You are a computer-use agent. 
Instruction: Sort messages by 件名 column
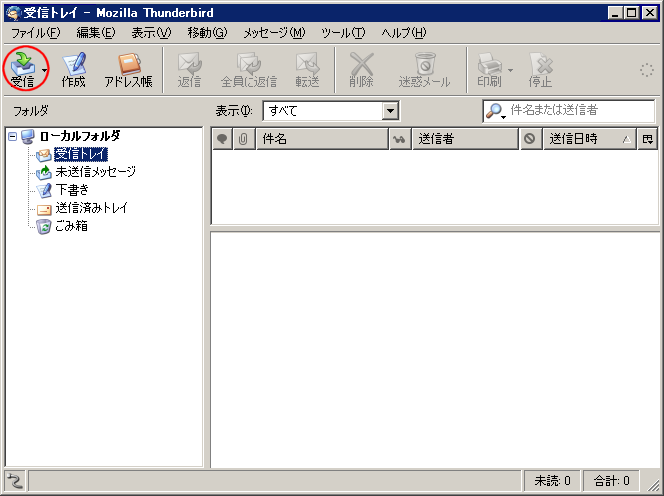(x=322, y=139)
